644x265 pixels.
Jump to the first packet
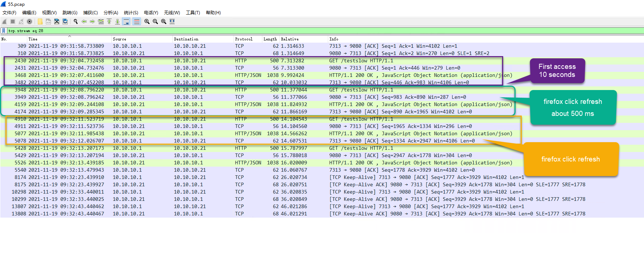[109, 22]
